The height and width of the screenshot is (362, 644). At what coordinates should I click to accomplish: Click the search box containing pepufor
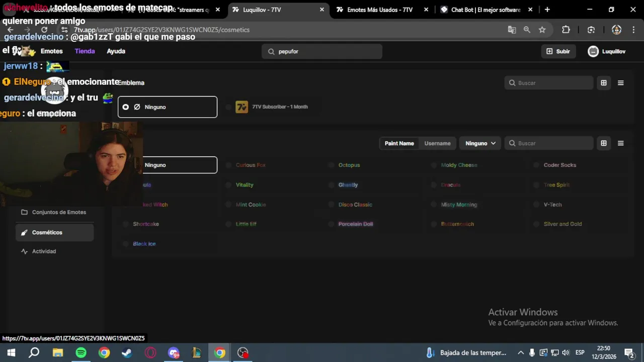tap(322, 51)
